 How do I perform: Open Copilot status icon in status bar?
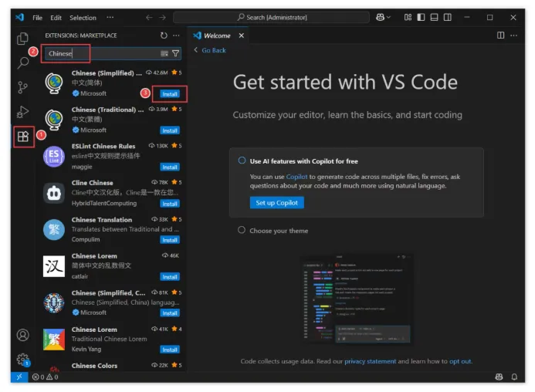pos(499,377)
